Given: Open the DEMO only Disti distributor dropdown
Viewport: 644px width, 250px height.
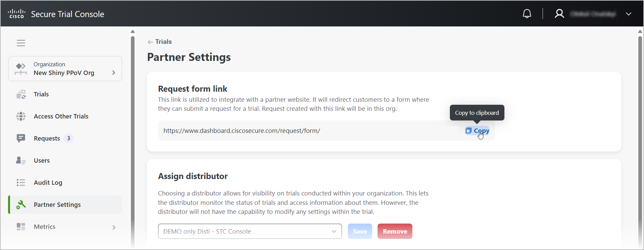Looking at the screenshot, I should click(250, 231).
